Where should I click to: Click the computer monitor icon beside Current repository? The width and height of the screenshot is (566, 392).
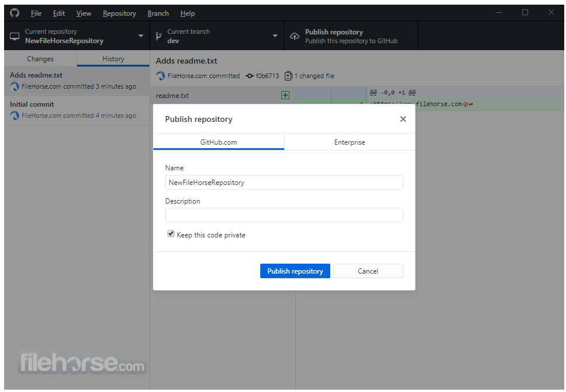[15, 36]
